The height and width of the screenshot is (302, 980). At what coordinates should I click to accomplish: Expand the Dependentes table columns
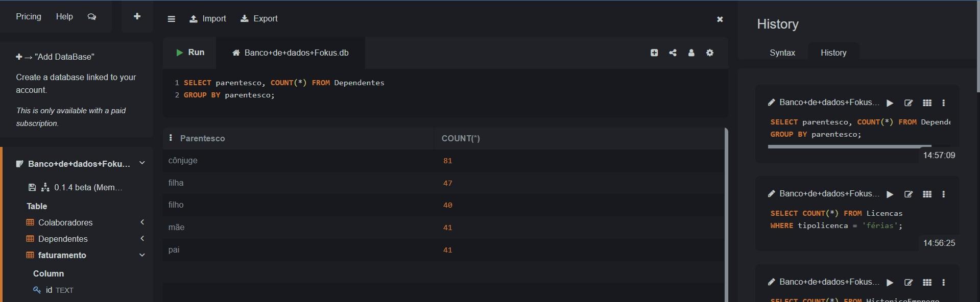click(142, 238)
